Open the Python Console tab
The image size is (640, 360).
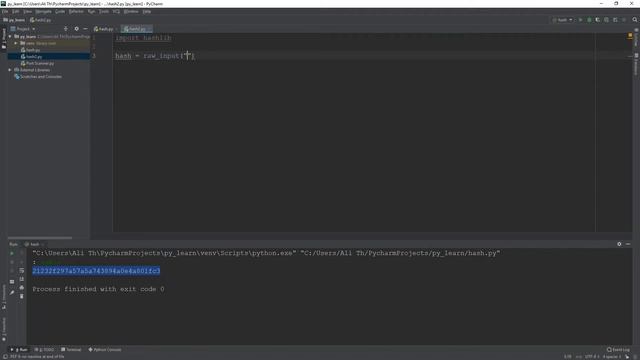coord(105,350)
